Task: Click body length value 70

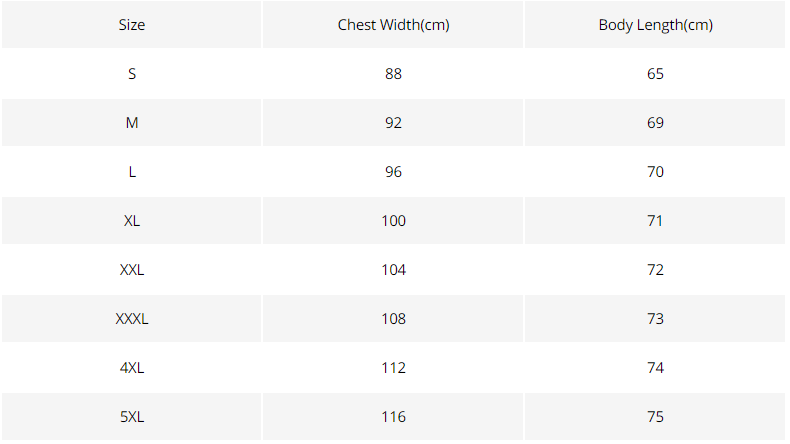Action: click(x=655, y=171)
